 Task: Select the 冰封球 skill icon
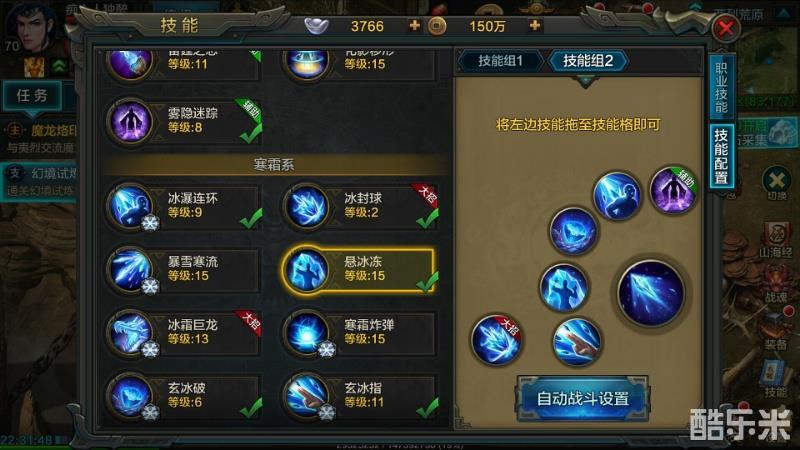coord(307,206)
